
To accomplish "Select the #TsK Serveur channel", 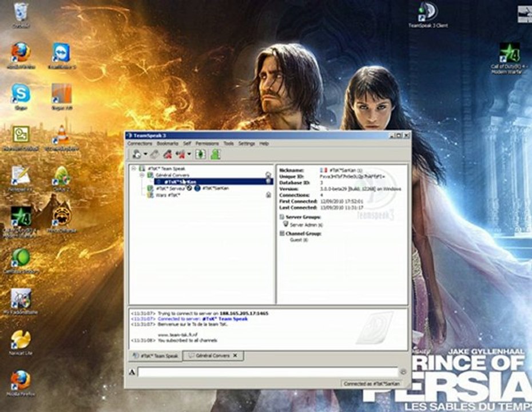I will (x=170, y=188).
